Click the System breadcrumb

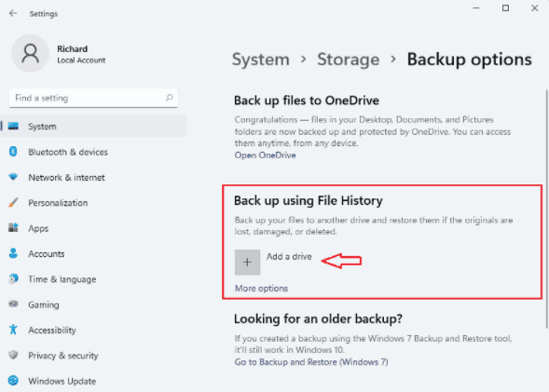coord(261,59)
